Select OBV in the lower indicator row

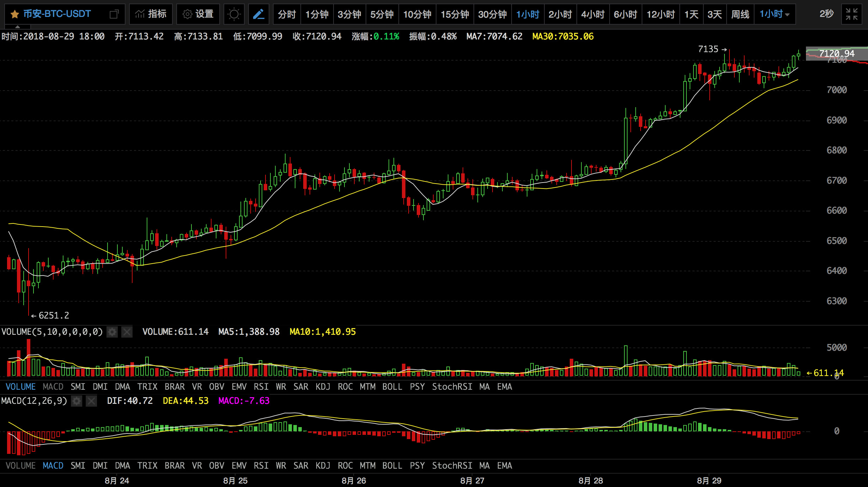pyautogui.click(x=216, y=466)
